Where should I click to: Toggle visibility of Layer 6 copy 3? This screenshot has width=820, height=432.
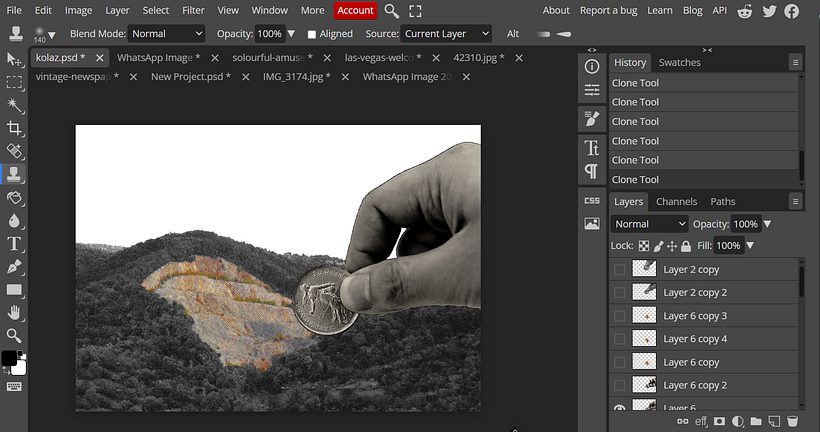[620, 316]
